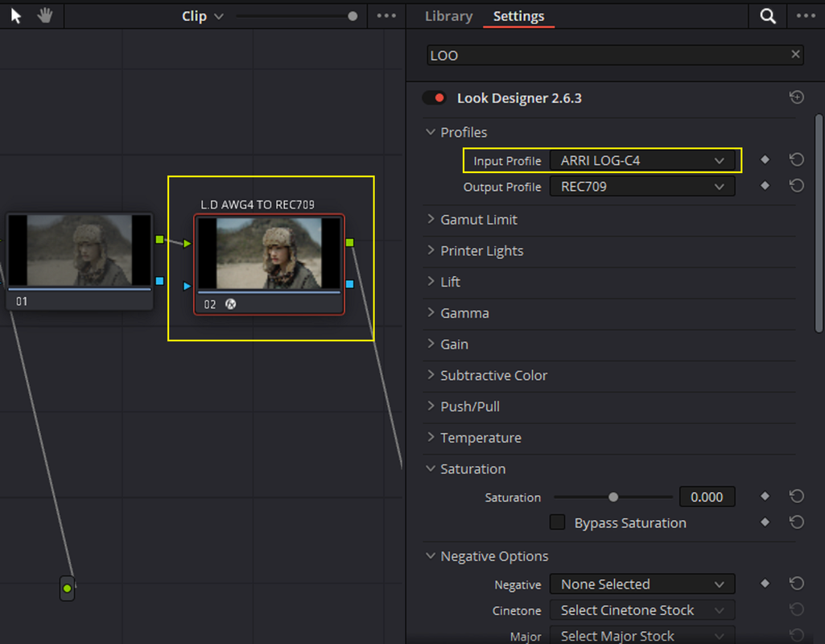
Task: Click the search magnifier icon
Action: (x=768, y=16)
